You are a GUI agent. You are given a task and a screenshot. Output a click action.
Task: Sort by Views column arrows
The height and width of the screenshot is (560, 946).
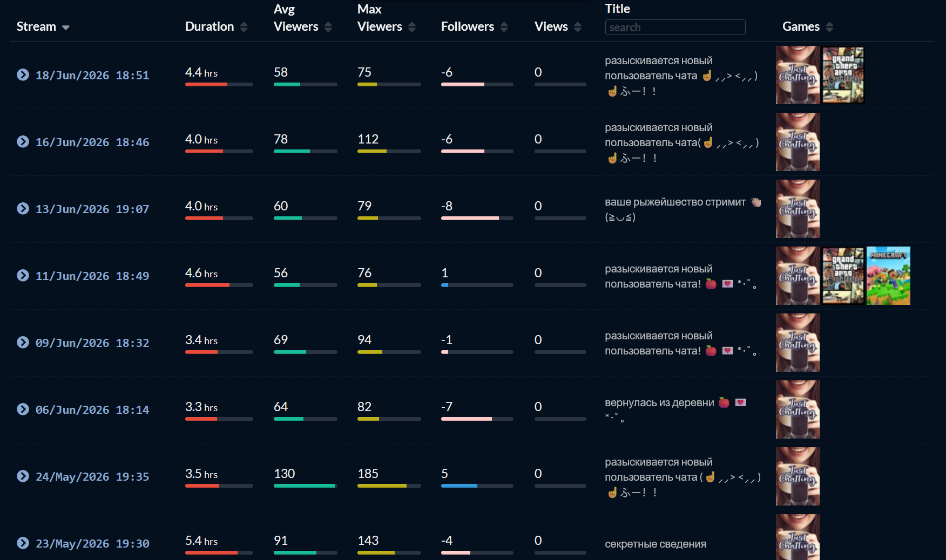coord(578,27)
